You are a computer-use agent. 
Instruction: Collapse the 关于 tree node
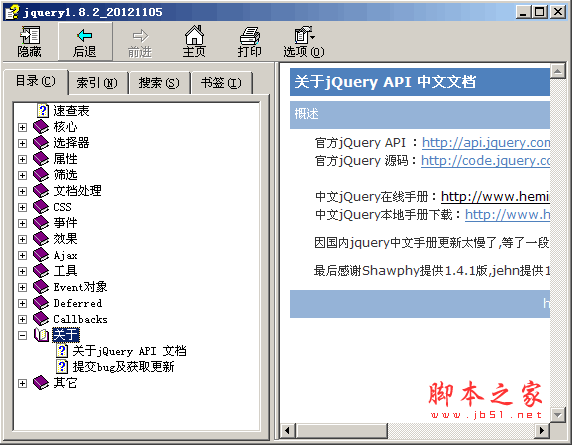point(22,335)
